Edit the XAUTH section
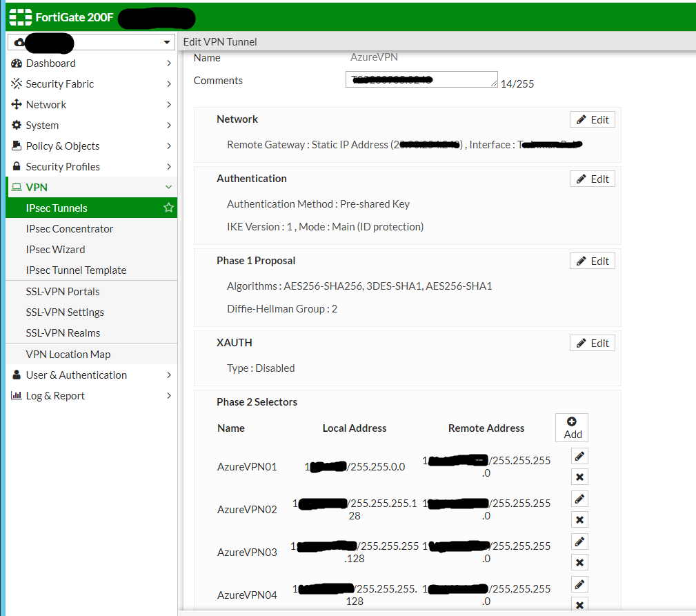 [x=592, y=343]
